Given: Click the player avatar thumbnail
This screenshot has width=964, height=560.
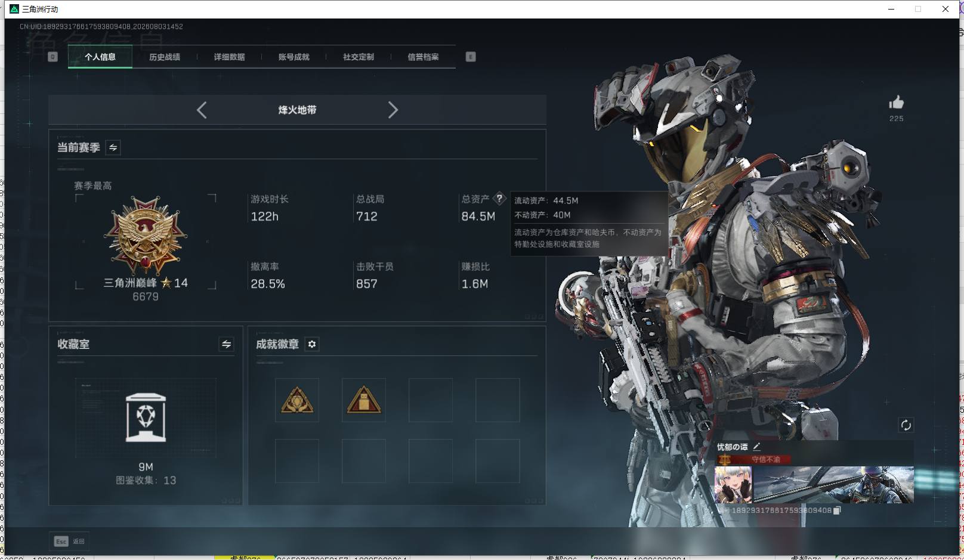Looking at the screenshot, I should coord(733,485).
